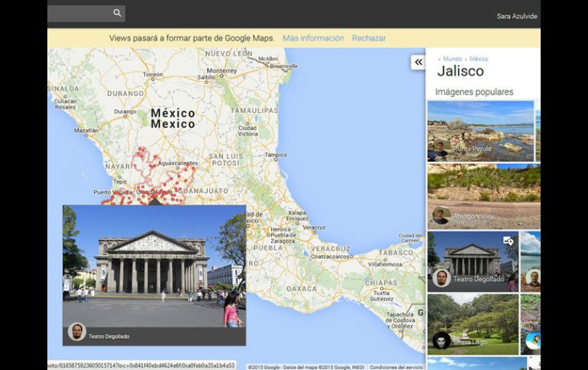Collapse the side panel with double-chevron button
The height and width of the screenshot is (370, 588).
point(418,62)
